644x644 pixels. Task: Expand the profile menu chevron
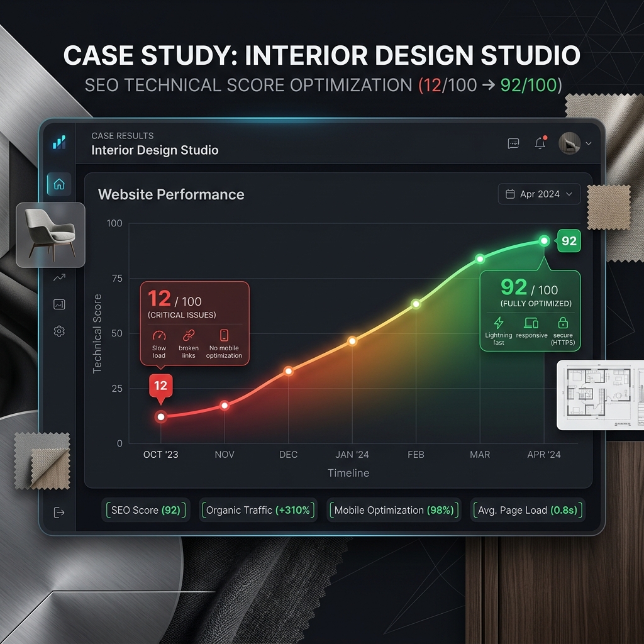(589, 143)
